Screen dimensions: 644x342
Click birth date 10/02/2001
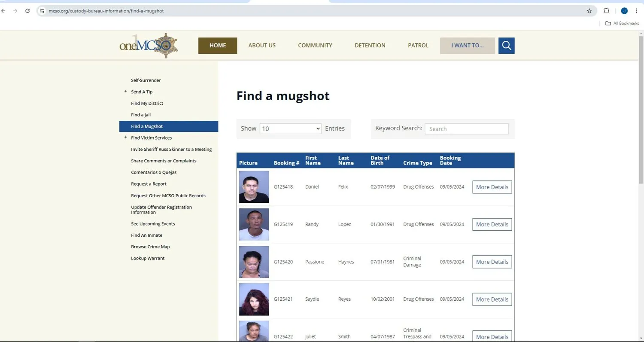click(383, 299)
